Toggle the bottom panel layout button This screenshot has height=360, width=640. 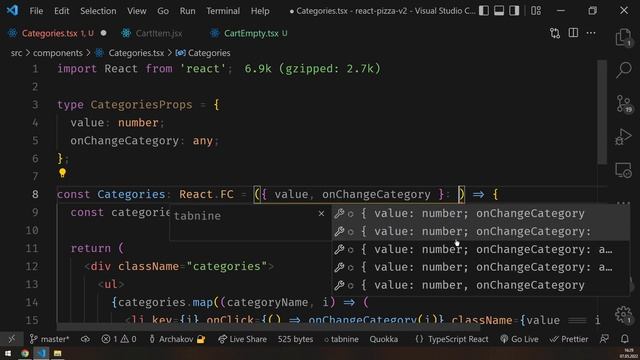coord(499,11)
